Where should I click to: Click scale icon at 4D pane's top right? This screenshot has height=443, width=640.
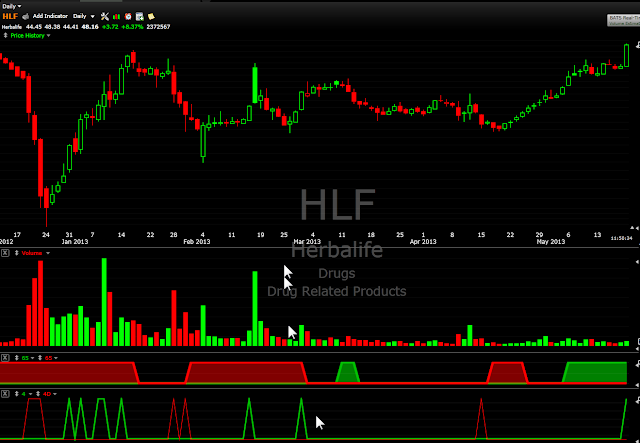tap(638, 401)
